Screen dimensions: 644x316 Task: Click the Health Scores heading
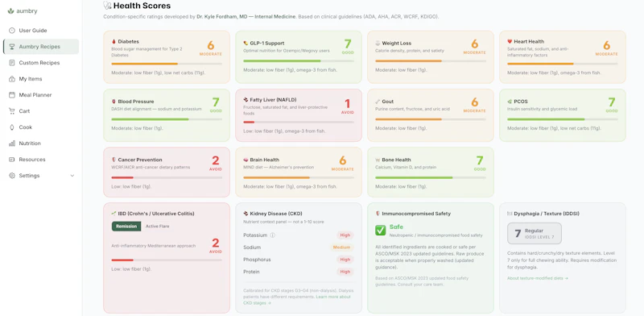coord(142,6)
